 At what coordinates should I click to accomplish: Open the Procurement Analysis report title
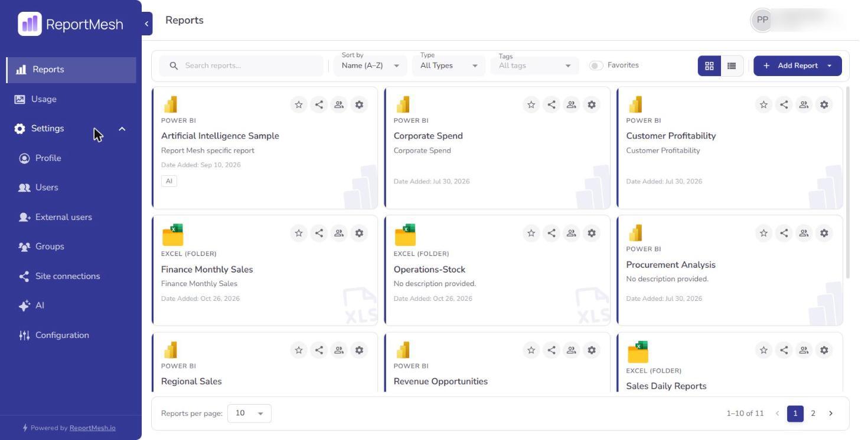point(671,265)
